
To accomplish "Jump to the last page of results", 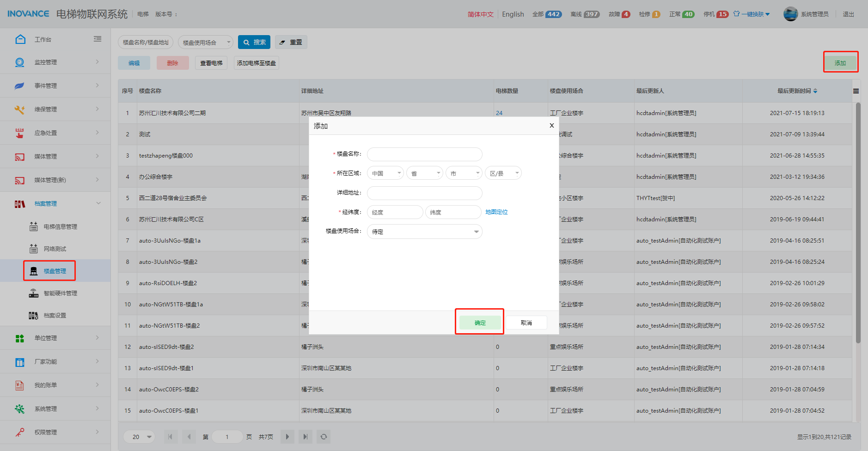I will coord(305,437).
